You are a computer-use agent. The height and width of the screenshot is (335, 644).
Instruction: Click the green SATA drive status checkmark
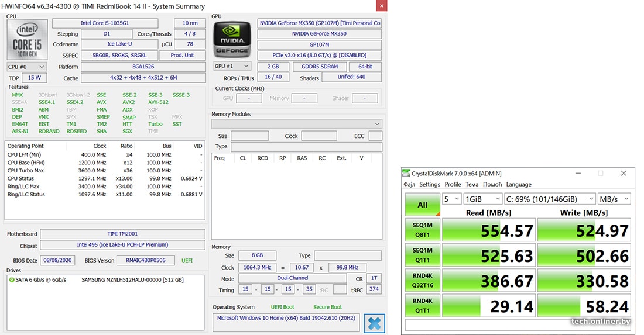click(12, 279)
